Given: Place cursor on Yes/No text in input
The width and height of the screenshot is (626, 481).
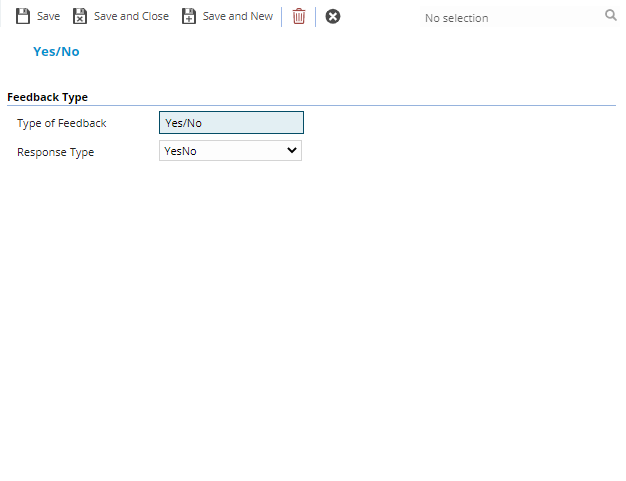Looking at the screenshot, I should coord(183,123).
